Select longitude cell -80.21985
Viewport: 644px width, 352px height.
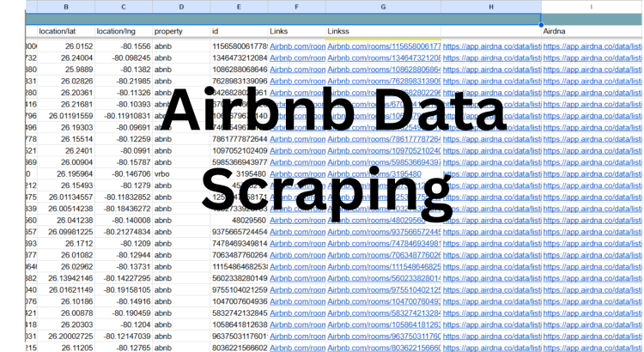pyautogui.click(x=124, y=82)
